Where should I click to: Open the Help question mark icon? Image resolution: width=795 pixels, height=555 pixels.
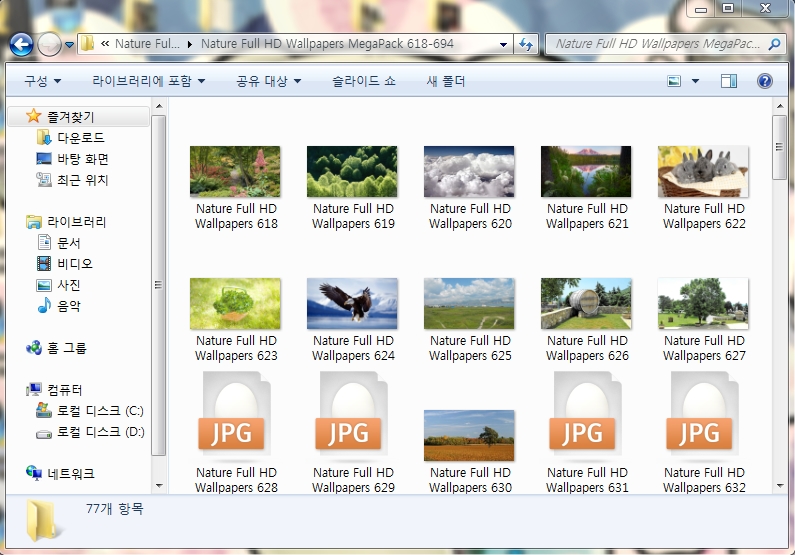(x=764, y=81)
